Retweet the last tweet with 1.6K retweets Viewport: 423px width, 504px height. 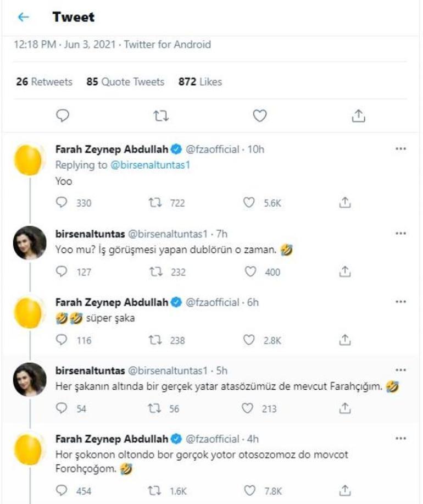[155, 490]
